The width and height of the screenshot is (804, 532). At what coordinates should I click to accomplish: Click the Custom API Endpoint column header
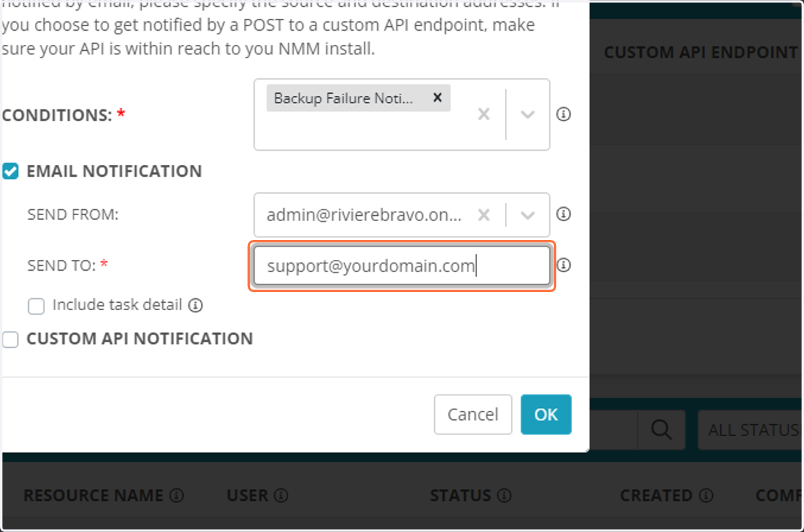(701, 52)
